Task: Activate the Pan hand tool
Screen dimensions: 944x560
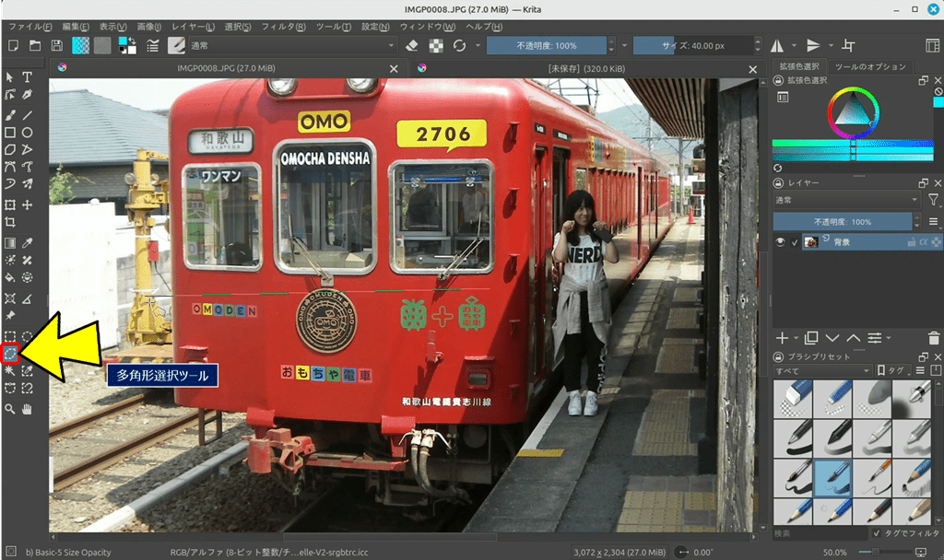Action: [27, 408]
